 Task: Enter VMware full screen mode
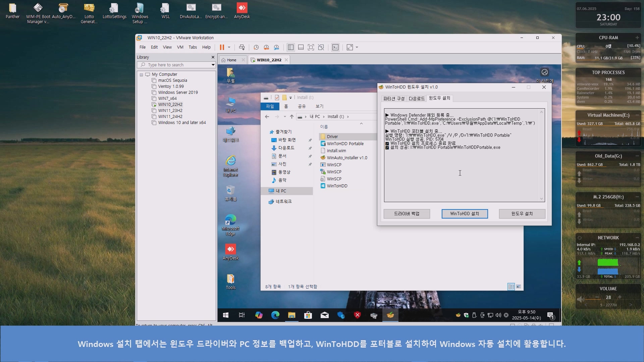(311, 47)
